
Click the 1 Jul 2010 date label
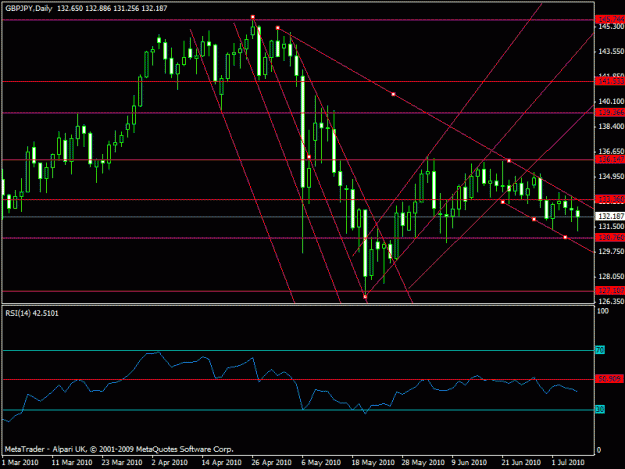point(568,463)
